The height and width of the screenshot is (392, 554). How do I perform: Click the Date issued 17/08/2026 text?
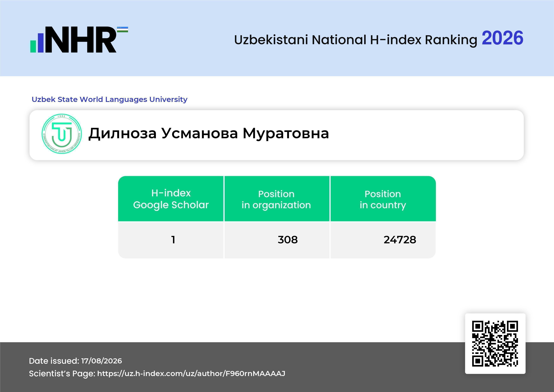coord(75,361)
